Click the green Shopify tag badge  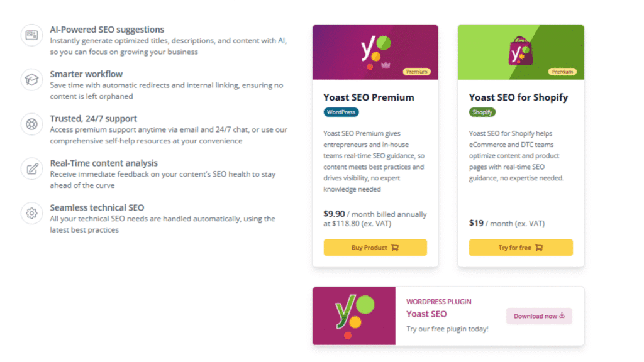pos(482,112)
